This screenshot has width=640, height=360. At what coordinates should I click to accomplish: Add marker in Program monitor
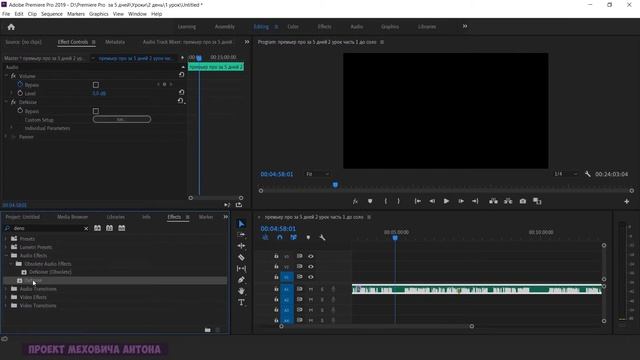370,201
